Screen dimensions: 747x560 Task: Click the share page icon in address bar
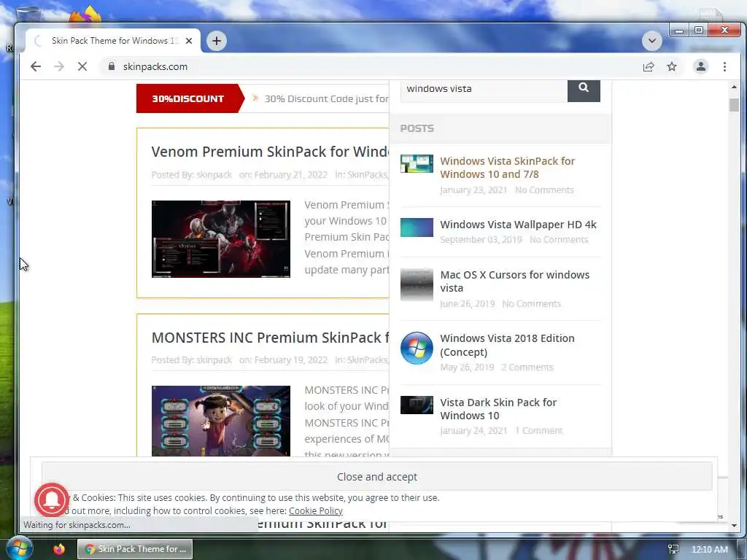[x=649, y=66]
